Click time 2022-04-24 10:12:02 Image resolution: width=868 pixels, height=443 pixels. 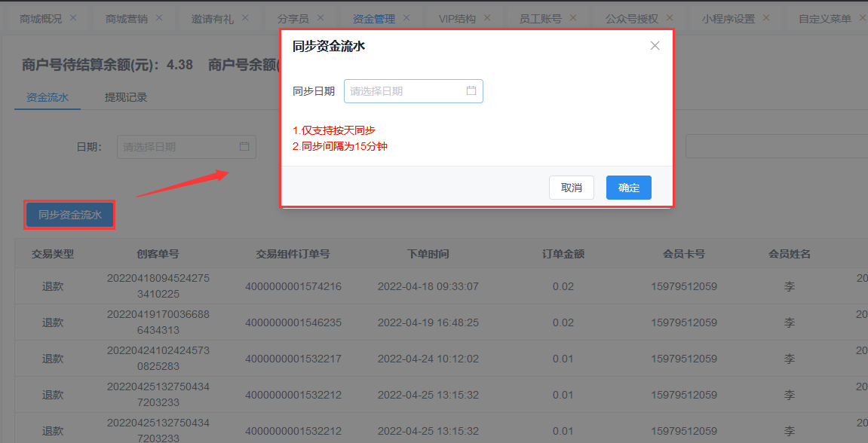[x=428, y=359]
